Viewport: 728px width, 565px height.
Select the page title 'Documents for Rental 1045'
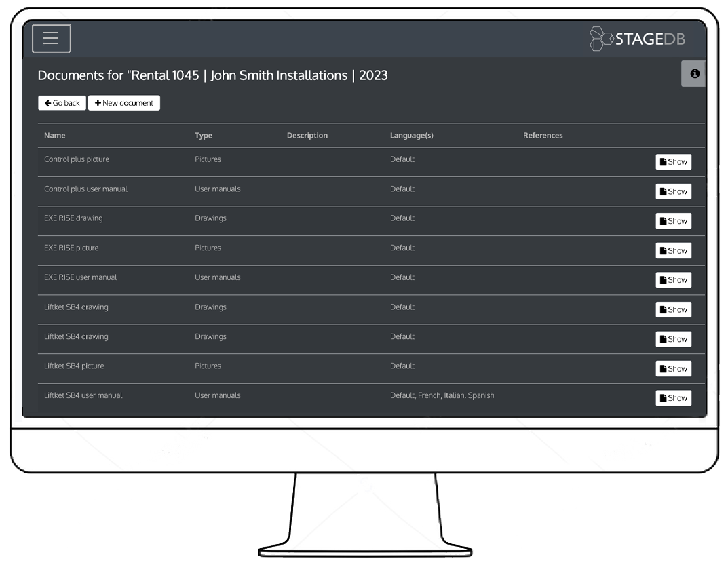pos(212,75)
